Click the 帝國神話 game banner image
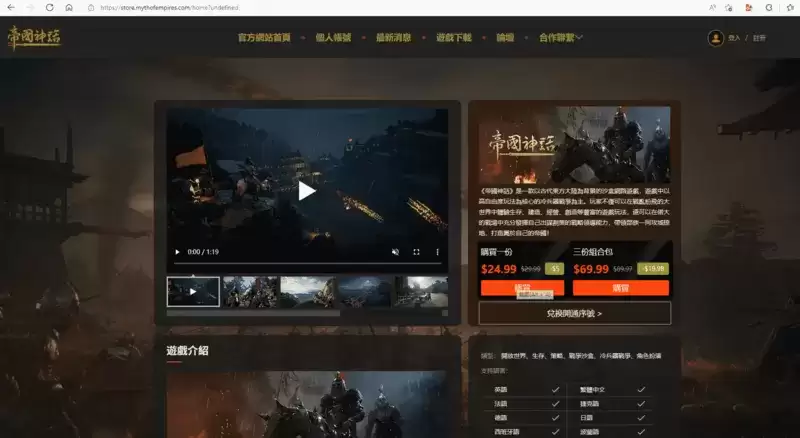This screenshot has width=800, height=438. click(574, 144)
